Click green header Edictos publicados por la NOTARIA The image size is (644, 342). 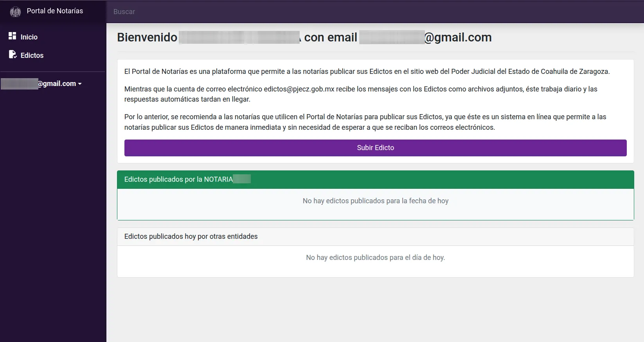click(178, 179)
